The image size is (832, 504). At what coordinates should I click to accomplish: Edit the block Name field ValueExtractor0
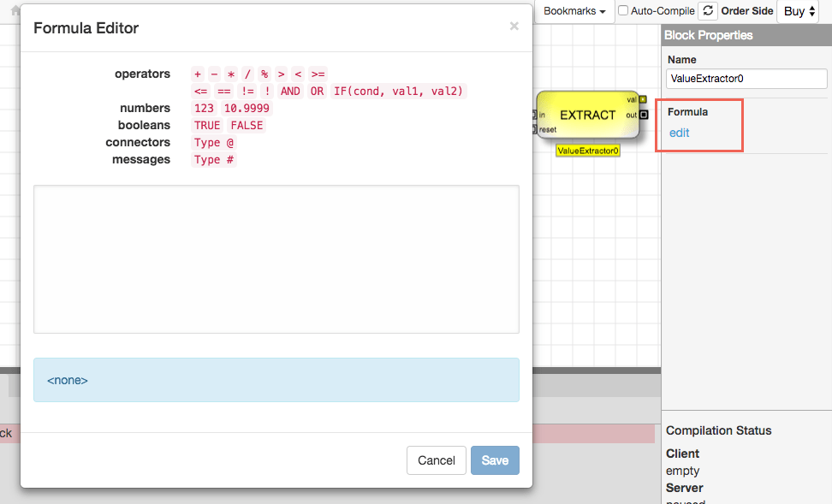pyautogui.click(x=746, y=79)
